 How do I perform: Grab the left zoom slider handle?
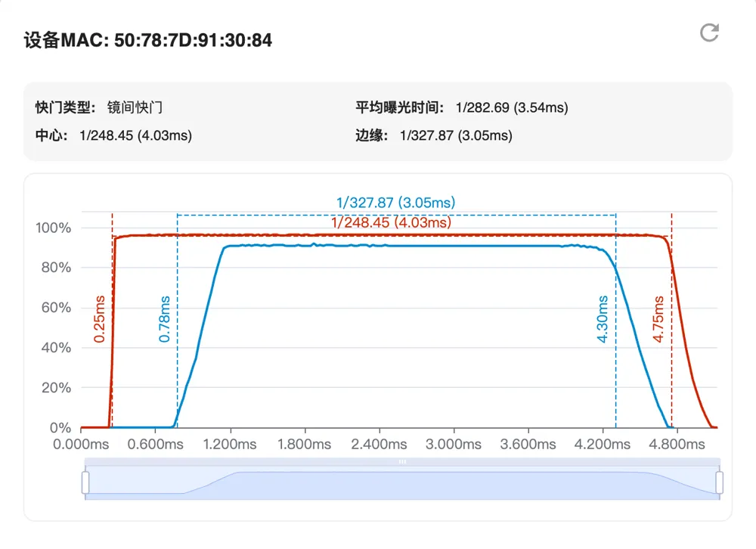[85, 483]
